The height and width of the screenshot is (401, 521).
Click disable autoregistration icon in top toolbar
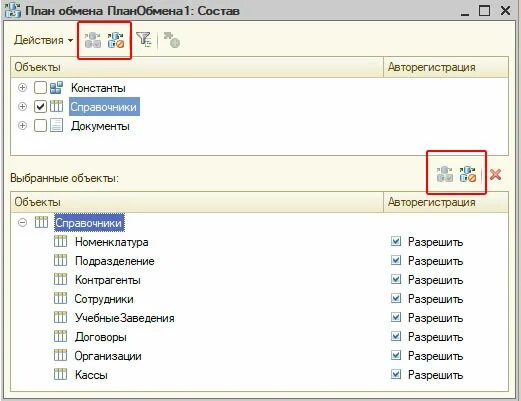(x=116, y=40)
